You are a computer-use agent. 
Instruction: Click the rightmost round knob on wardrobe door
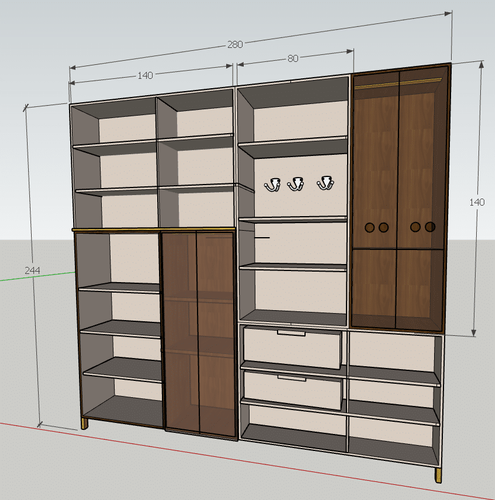coord(430,227)
